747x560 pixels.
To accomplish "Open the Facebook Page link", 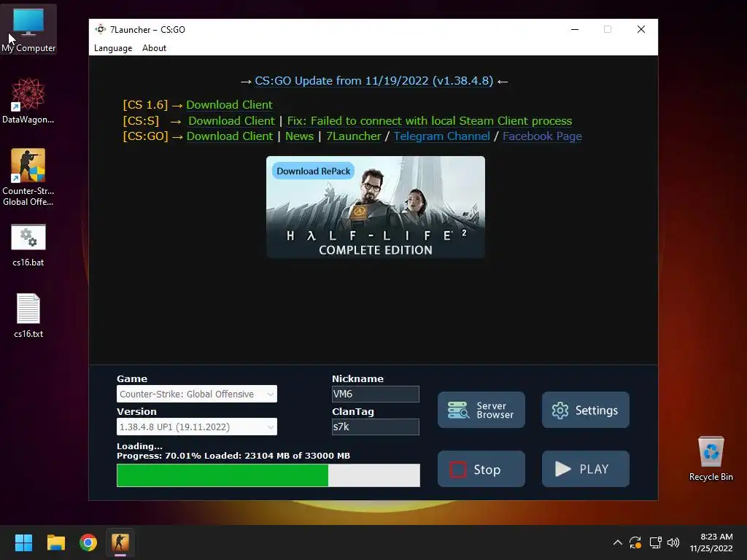I will (x=542, y=136).
